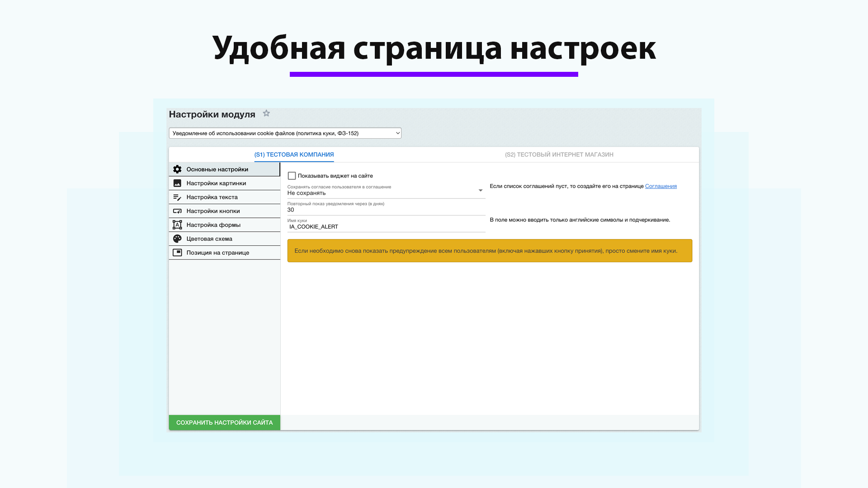Screen dimensions: 868x488
Task: Select the button icon for Настройки кнопки
Action: pyautogui.click(x=177, y=211)
